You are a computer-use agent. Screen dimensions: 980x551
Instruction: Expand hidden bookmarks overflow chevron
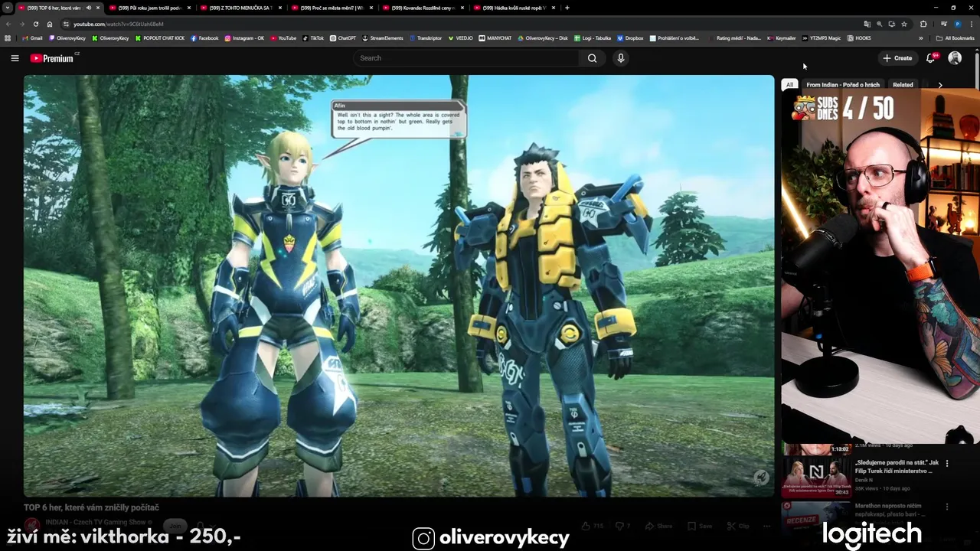coord(921,37)
